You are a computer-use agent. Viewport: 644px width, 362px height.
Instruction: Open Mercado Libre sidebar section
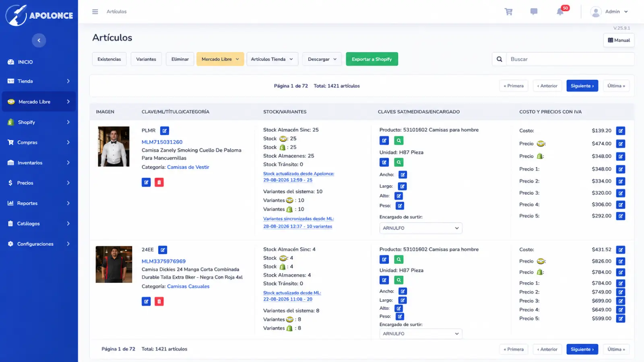tap(39, 102)
